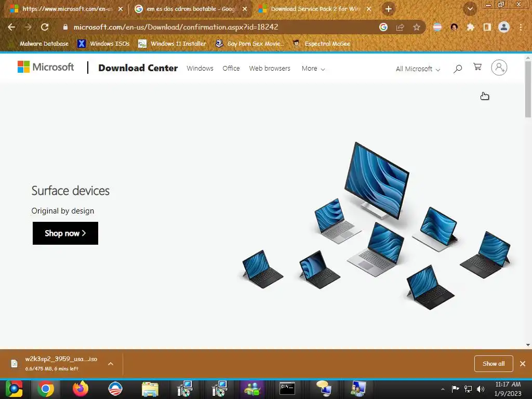The width and height of the screenshot is (532, 399).
Task: Click the Microsoft logo
Action: [46, 67]
